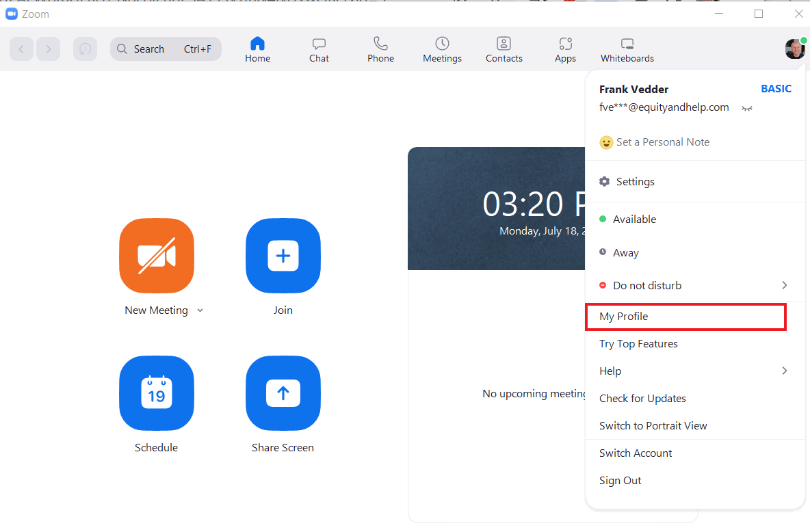
Task: Click the Search field
Action: point(166,49)
